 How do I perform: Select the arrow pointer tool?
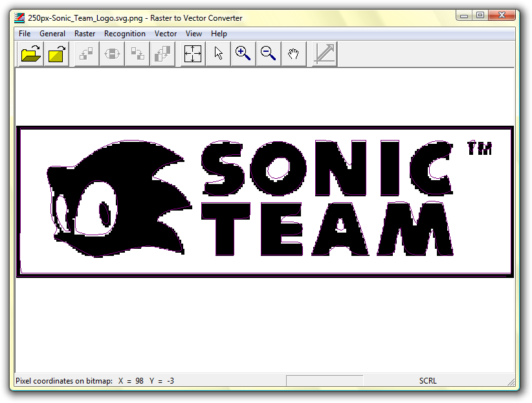click(x=218, y=54)
